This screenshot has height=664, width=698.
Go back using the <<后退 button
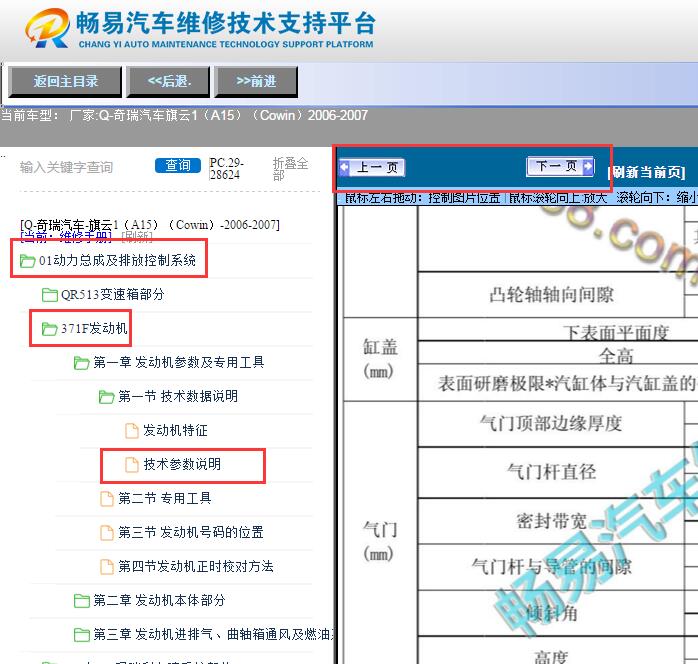tap(168, 81)
